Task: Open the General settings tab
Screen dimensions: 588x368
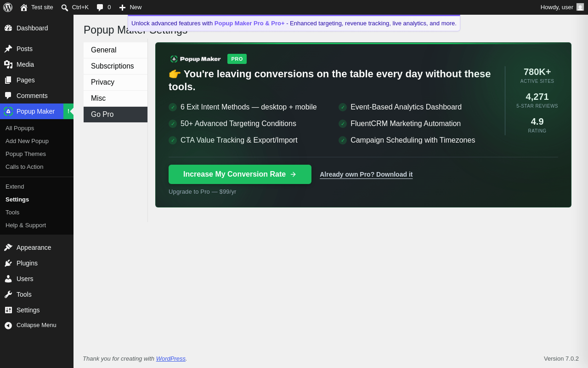Action: coord(115,50)
